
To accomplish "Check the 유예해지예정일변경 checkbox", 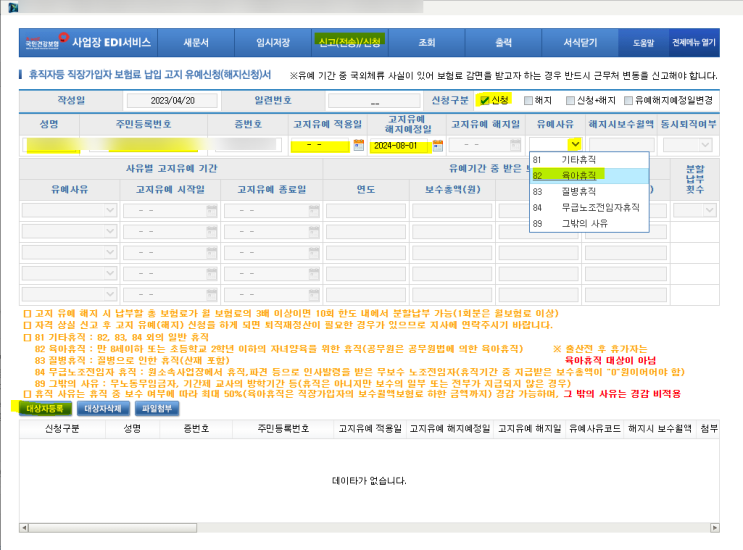I will pos(628,100).
